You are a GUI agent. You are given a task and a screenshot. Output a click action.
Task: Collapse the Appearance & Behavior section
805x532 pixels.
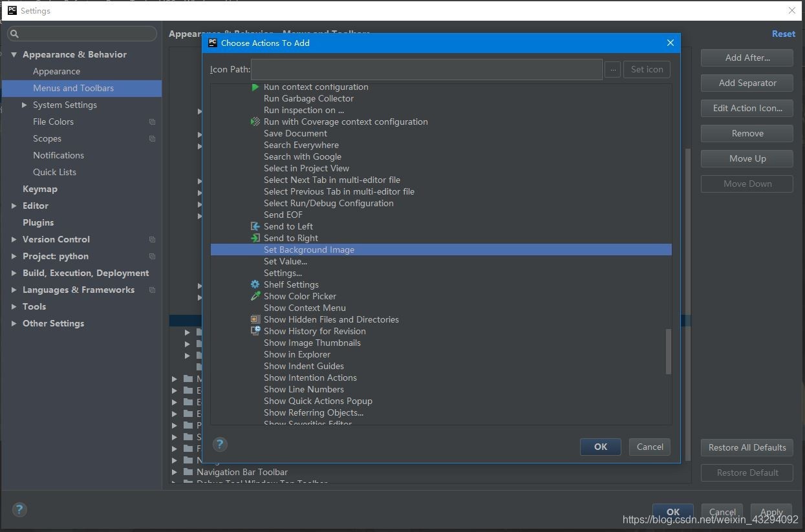[14, 54]
